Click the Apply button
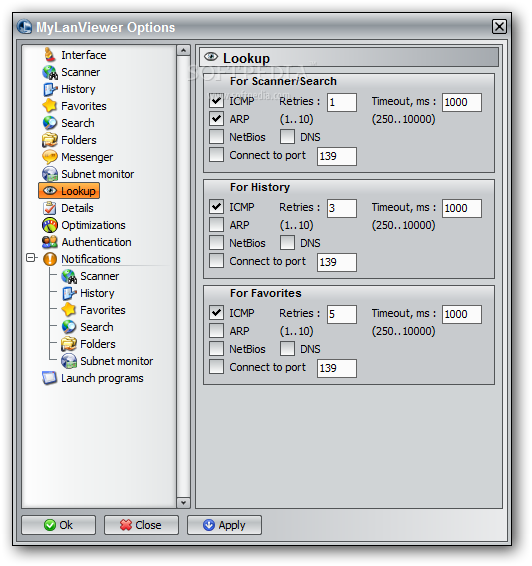The width and height of the screenshot is (532, 566). click(x=224, y=525)
